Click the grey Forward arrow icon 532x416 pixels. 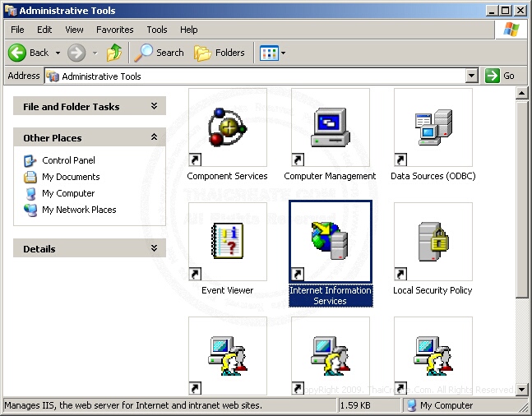pos(76,53)
